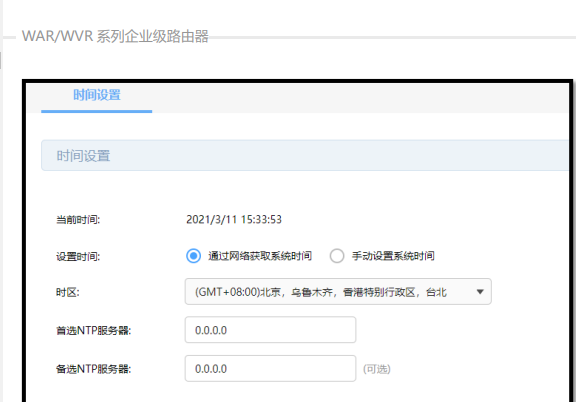The width and height of the screenshot is (576, 402).
Task: Click the arrow on the timezone combo box
Action: pyautogui.click(x=480, y=292)
